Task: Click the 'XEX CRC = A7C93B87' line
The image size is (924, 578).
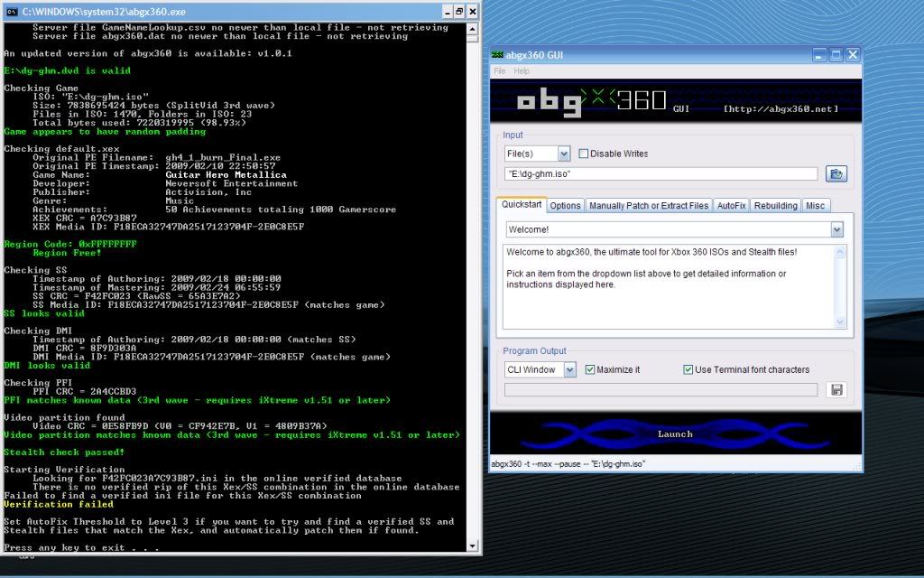Action: [84, 219]
